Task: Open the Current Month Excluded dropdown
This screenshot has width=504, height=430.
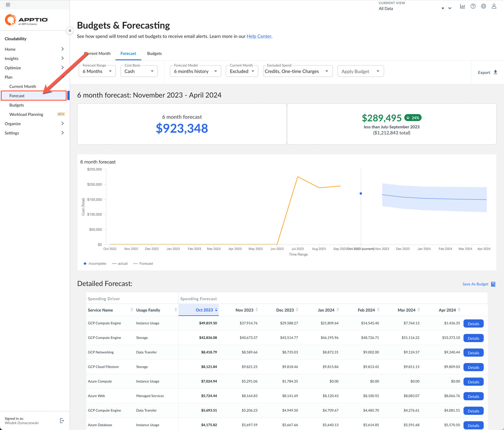Action: click(x=242, y=71)
